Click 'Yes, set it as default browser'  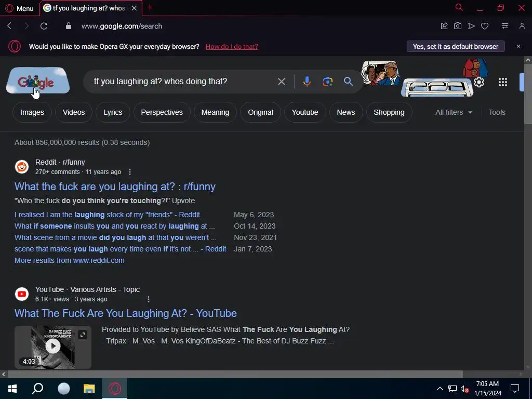[456, 46]
